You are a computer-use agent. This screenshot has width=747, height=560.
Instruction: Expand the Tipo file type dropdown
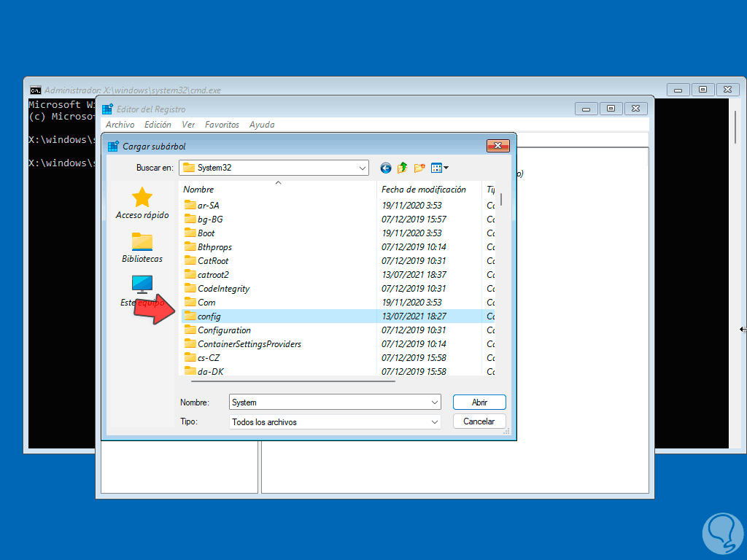tap(435, 422)
